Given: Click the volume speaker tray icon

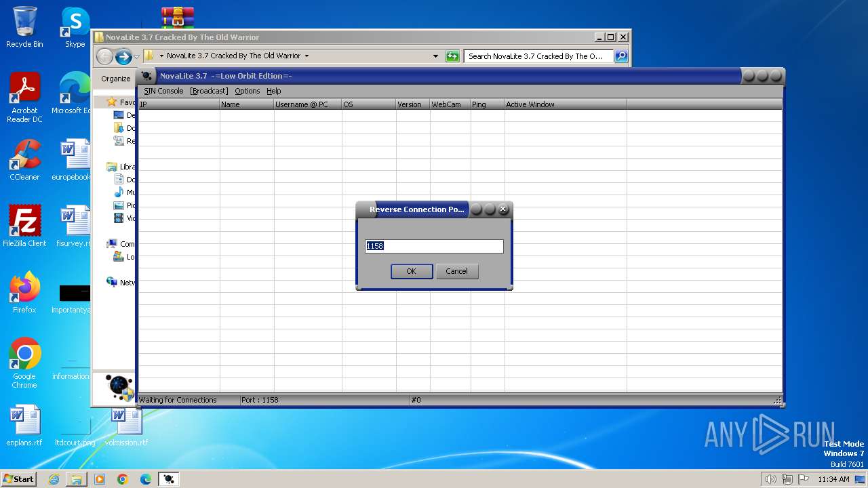Looking at the screenshot, I should (770, 479).
